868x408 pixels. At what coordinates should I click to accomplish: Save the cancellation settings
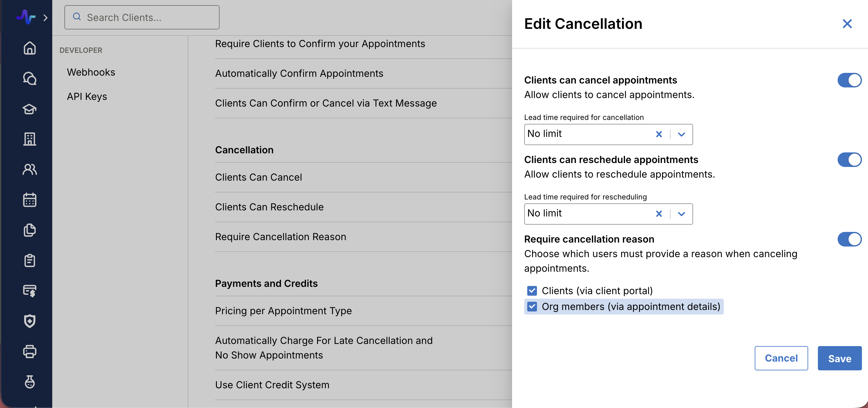coord(839,358)
